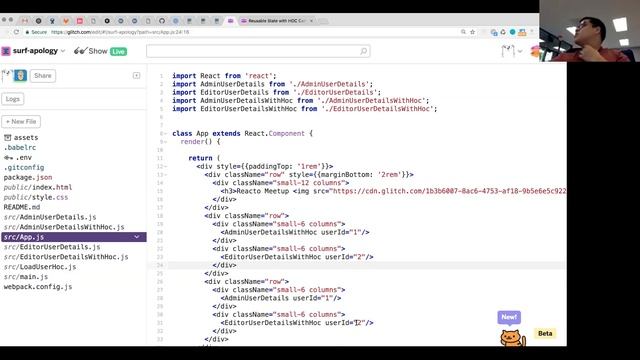Image resolution: width=640 pixels, height=360 pixels.
Task: Click the first collaborator avatar beside Share
Action: pos(6,76)
